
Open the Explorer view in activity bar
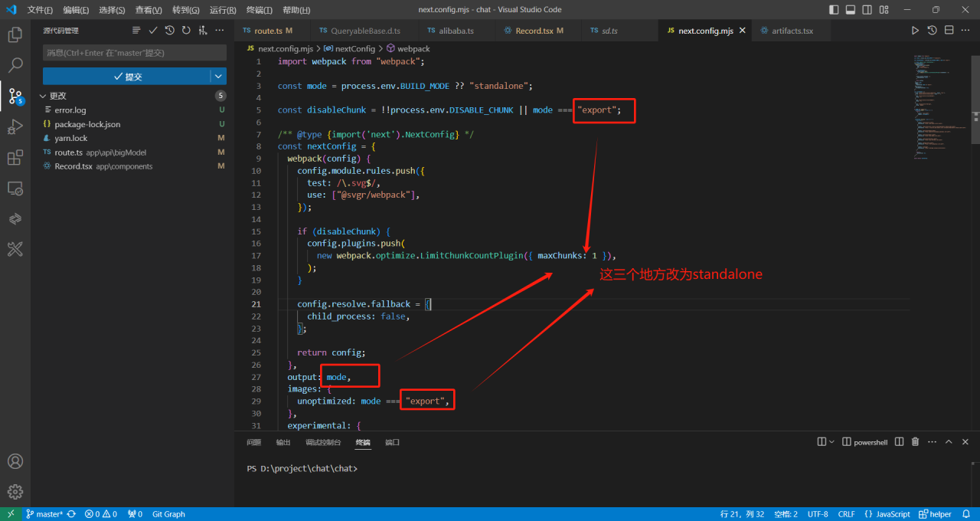pyautogui.click(x=15, y=34)
